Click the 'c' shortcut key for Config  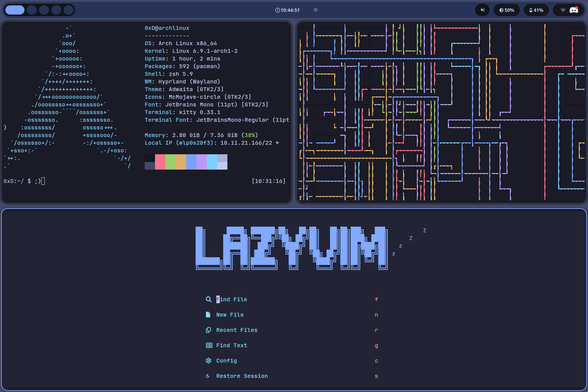click(x=376, y=361)
